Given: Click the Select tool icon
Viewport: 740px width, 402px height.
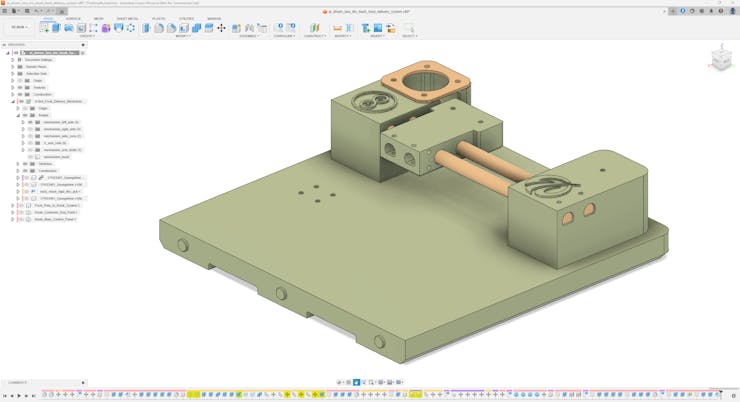Looking at the screenshot, I should click(408, 28).
